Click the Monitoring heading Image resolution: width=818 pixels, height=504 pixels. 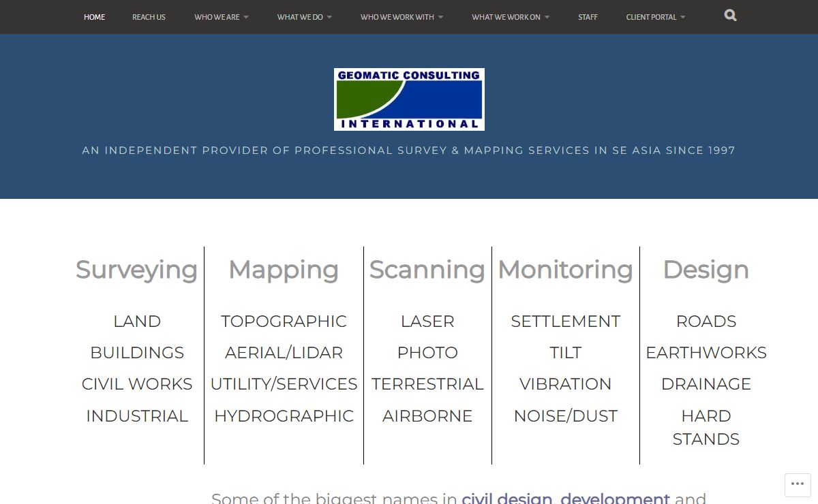(x=565, y=270)
